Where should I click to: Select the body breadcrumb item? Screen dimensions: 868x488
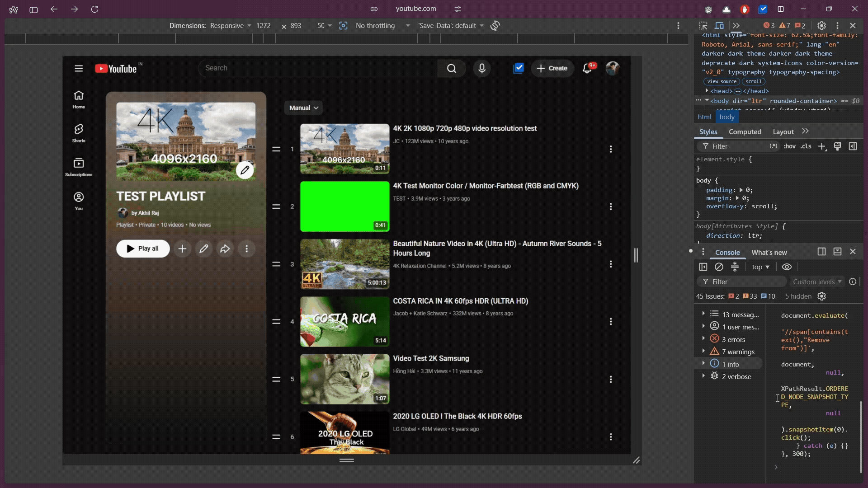pyautogui.click(x=727, y=117)
